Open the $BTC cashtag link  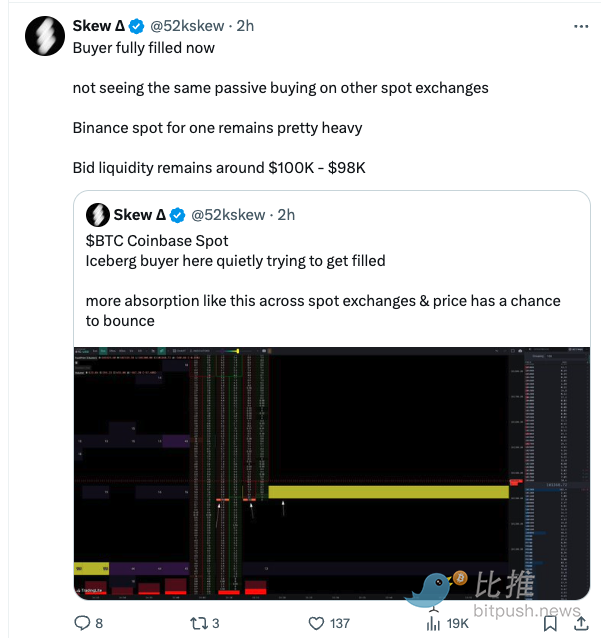click(104, 240)
